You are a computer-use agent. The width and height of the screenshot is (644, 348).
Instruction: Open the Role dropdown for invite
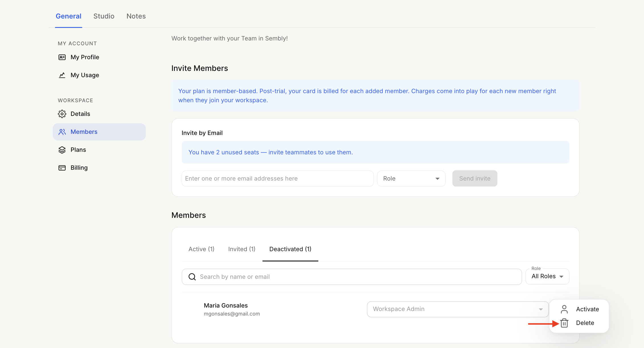pos(411,179)
